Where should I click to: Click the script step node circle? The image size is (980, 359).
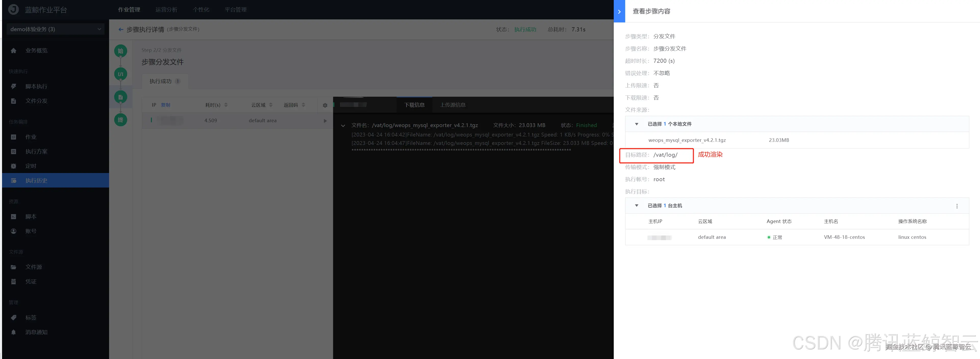121,74
